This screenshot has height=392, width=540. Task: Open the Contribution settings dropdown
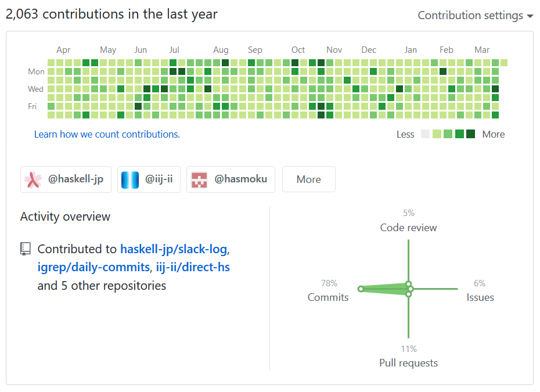click(470, 16)
